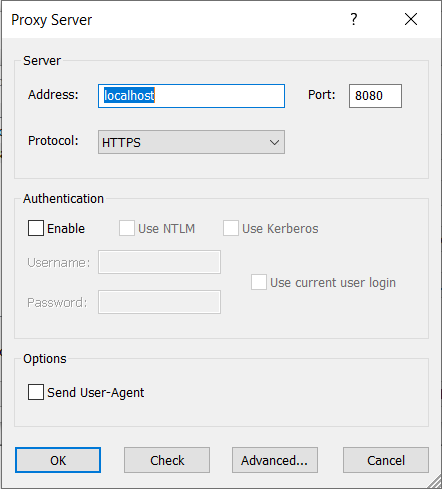Dismiss dialog with Cancel button

pos(386,460)
